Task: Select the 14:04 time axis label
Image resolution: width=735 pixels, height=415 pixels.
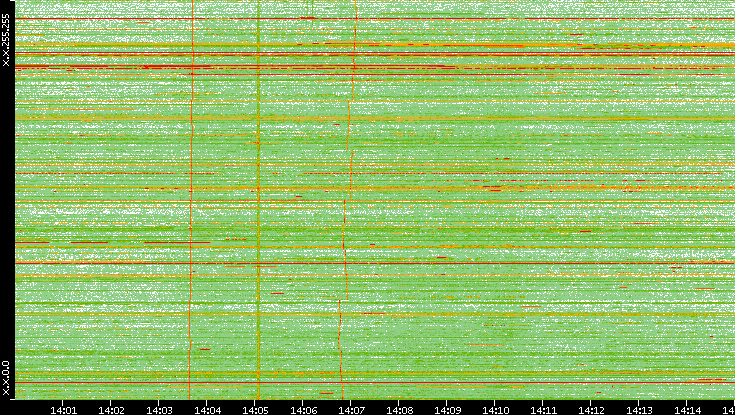Action: click(207, 410)
